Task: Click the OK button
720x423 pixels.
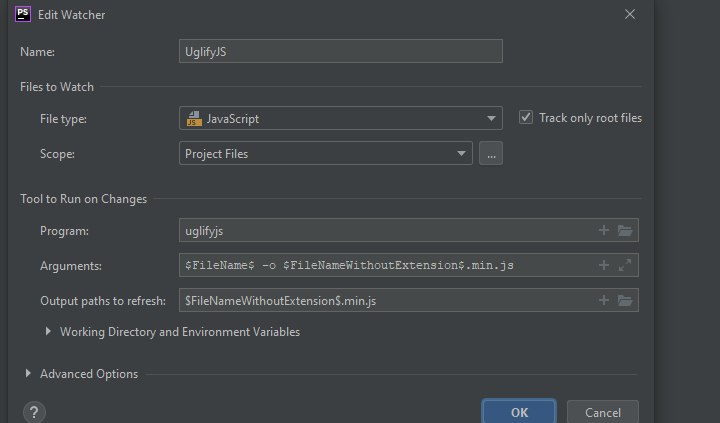Action: 519,412
